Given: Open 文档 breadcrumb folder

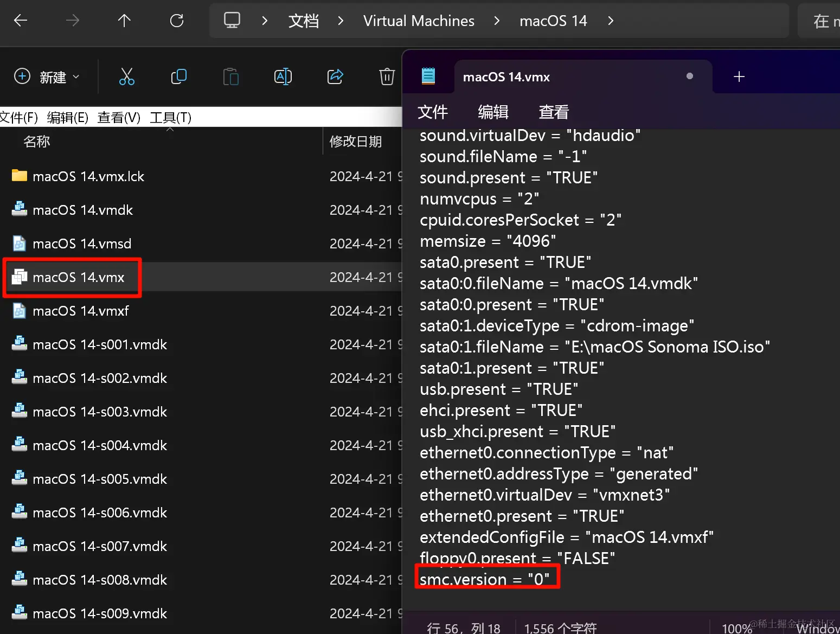Looking at the screenshot, I should point(304,21).
